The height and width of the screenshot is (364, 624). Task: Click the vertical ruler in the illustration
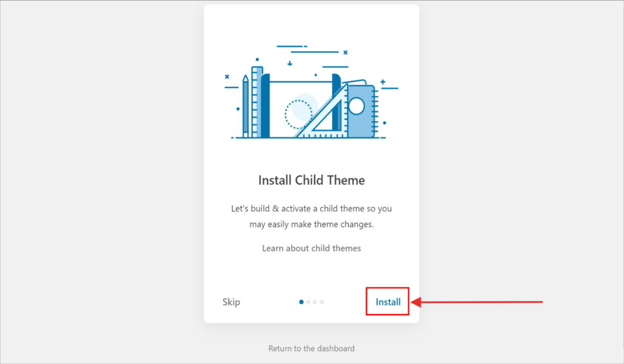point(257,102)
